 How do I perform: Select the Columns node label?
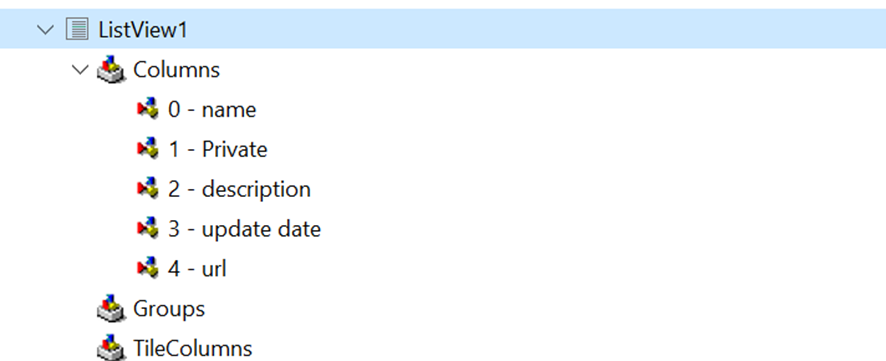coord(176,69)
